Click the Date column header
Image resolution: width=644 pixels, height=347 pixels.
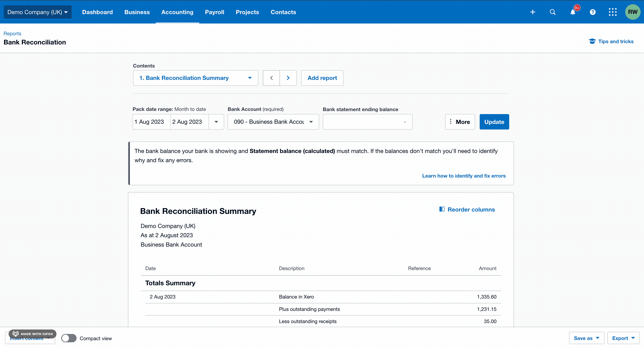pyautogui.click(x=150, y=268)
